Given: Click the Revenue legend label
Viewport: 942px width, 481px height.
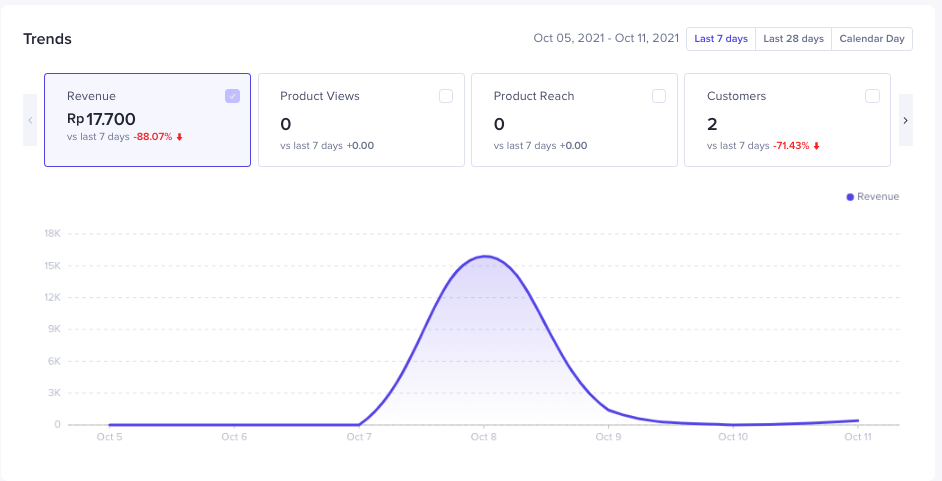Looking at the screenshot, I should [878, 197].
